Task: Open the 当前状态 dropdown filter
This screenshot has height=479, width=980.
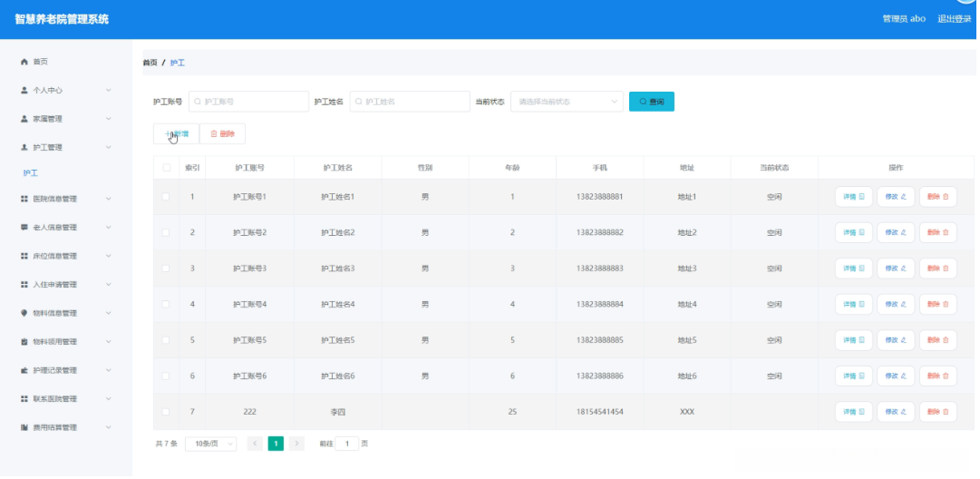Action: click(x=567, y=102)
